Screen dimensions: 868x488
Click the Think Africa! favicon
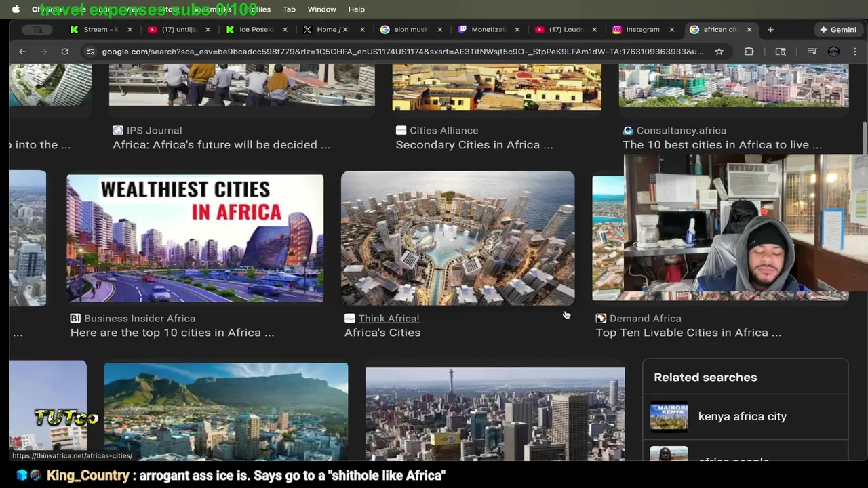349,319
